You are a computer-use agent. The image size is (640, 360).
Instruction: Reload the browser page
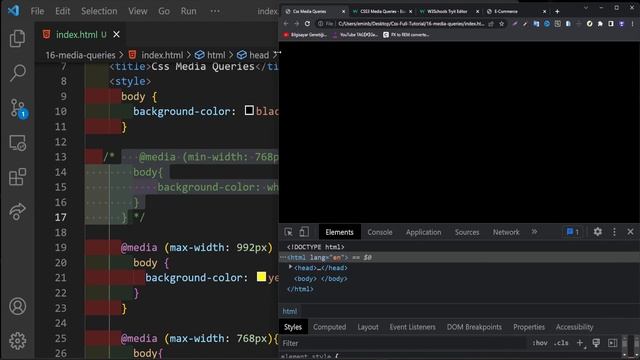pyautogui.click(x=307, y=24)
